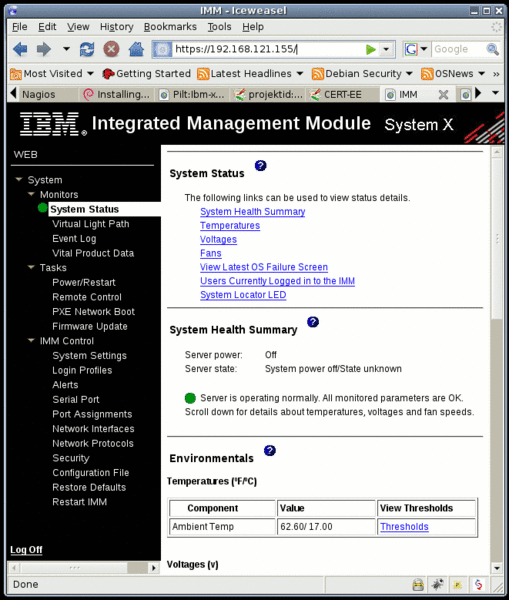Click the Log Off link
Viewport: 509px width, 600px height.
point(26,549)
